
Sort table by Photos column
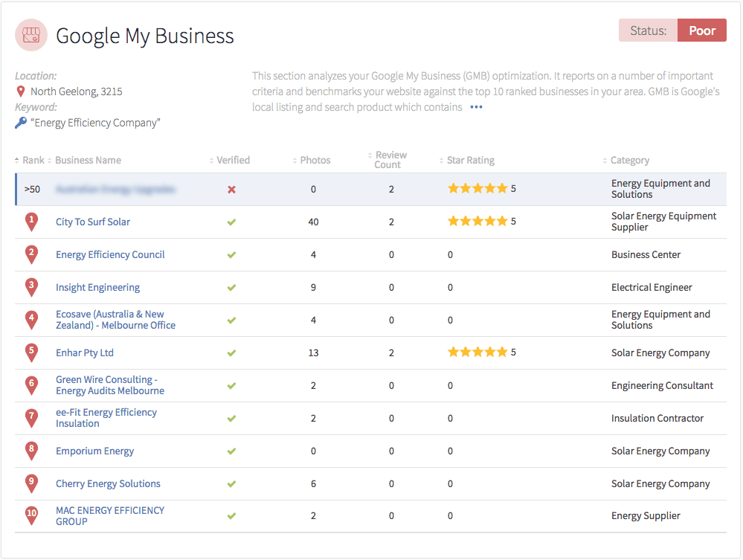click(x=312, y=160)
